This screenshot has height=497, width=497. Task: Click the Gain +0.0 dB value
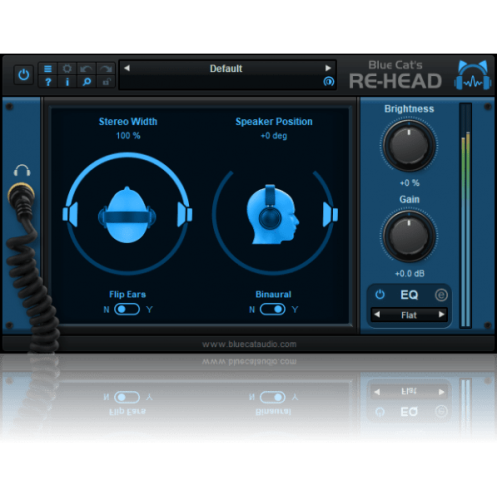click(x=410, y=274)
